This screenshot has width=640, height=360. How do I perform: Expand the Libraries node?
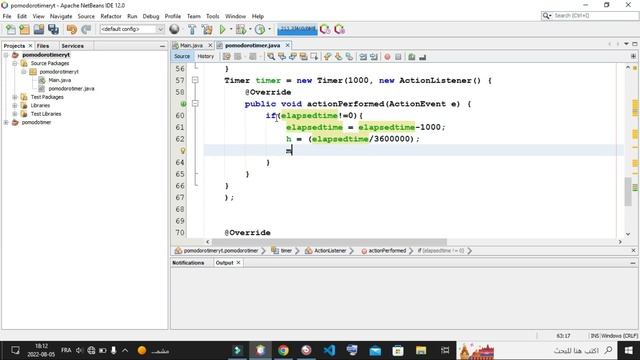(x=15, y=105)
